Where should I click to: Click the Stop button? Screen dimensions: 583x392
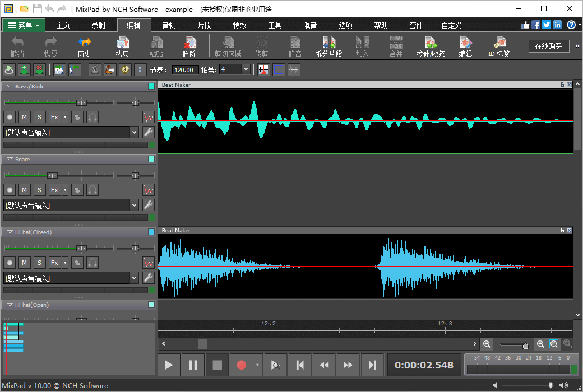(x=217, y=365)
